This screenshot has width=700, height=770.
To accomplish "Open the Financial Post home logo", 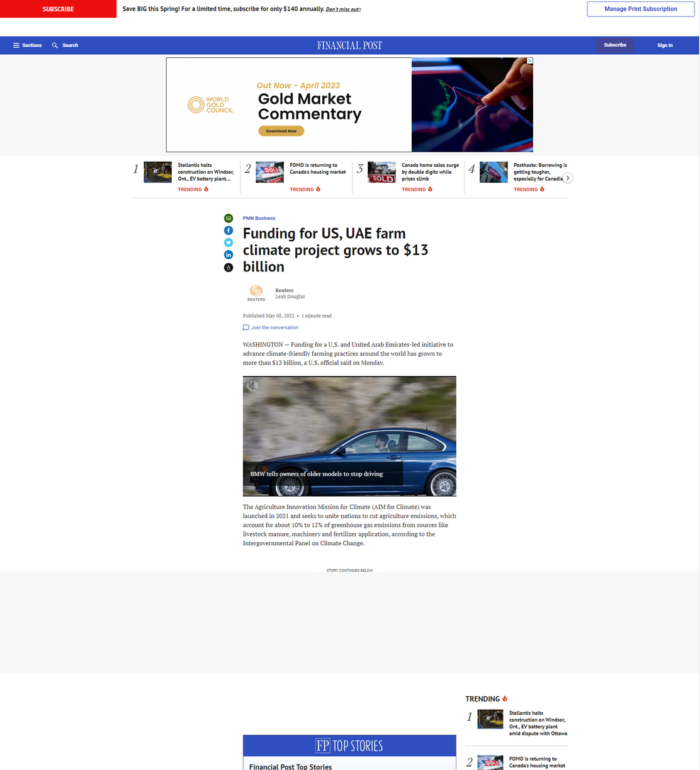I will [x=349, y=45].
